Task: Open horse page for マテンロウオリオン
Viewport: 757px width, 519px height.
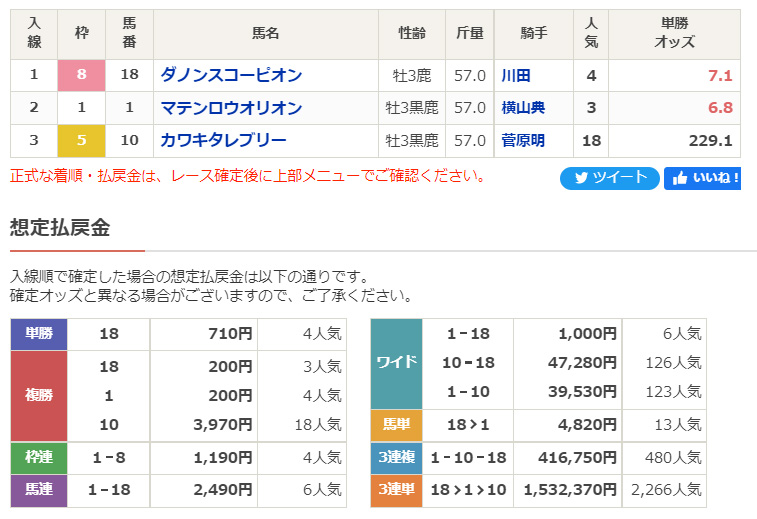Action: (231, 108)
